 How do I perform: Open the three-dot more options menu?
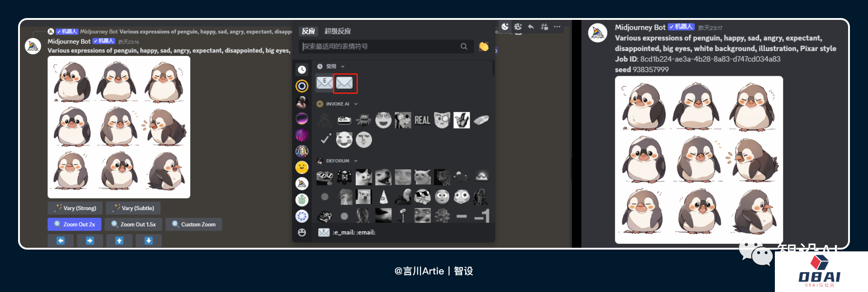(557, 27)
